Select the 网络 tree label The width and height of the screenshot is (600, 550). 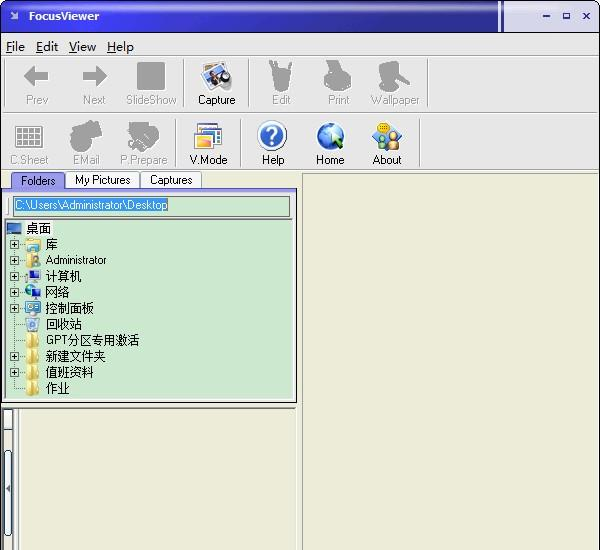[57, 292]
